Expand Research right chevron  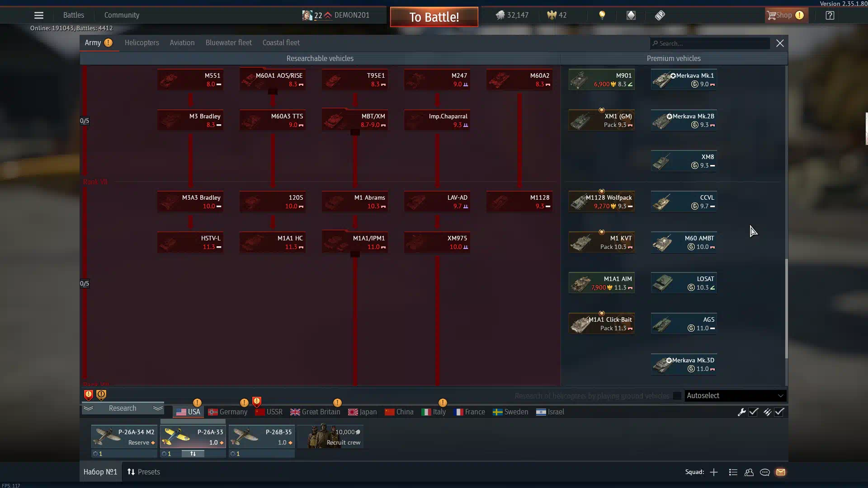(x=158, y=408)
